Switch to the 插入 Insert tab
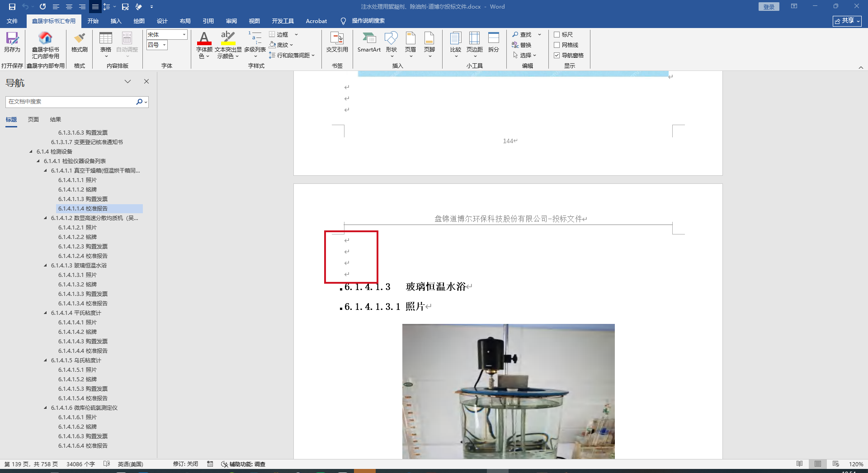This screenshot has height=473, width=868. coord(116,21)
